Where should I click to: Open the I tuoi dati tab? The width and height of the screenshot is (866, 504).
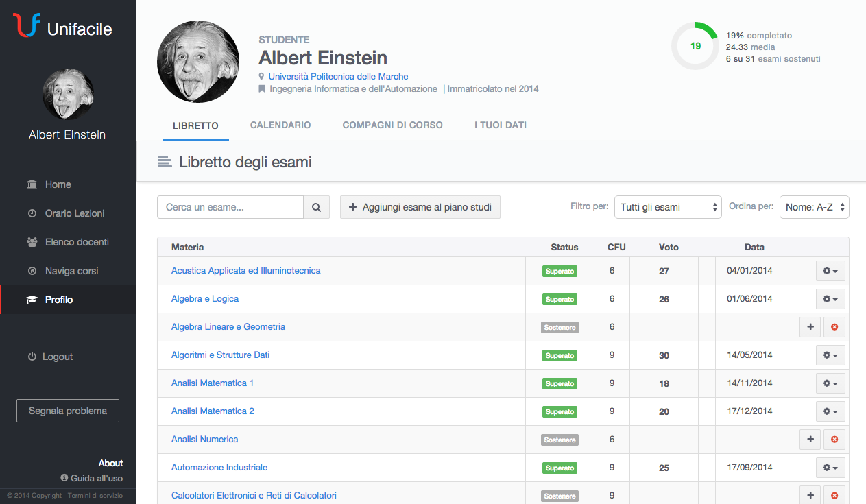[x=501, y=125]
